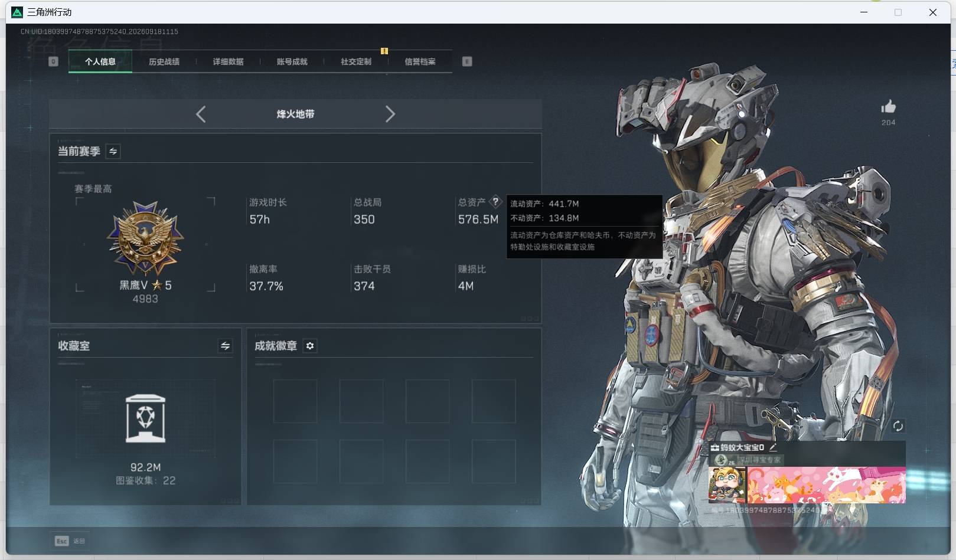
Task: Switch to previous game mode with left arrow
Action: [x=201, y=114]
